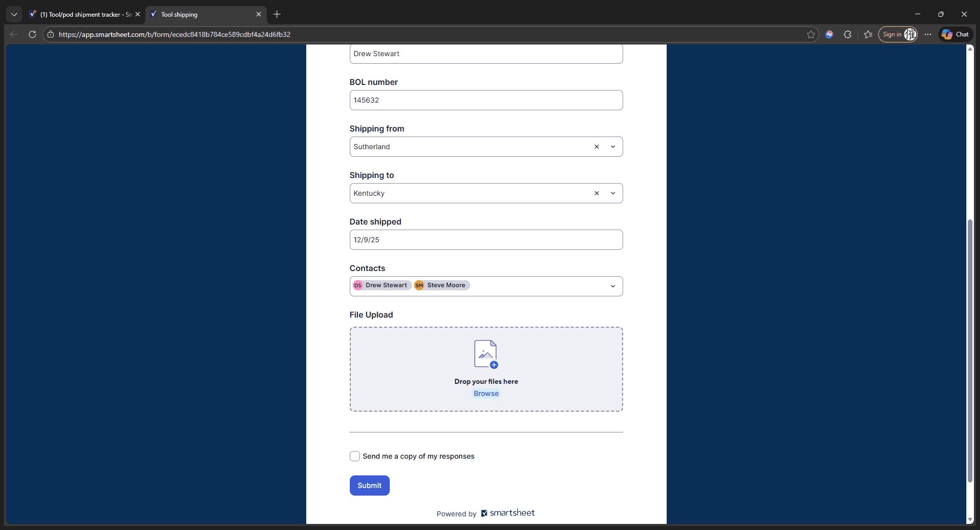Click the file upload image icon

486,354
